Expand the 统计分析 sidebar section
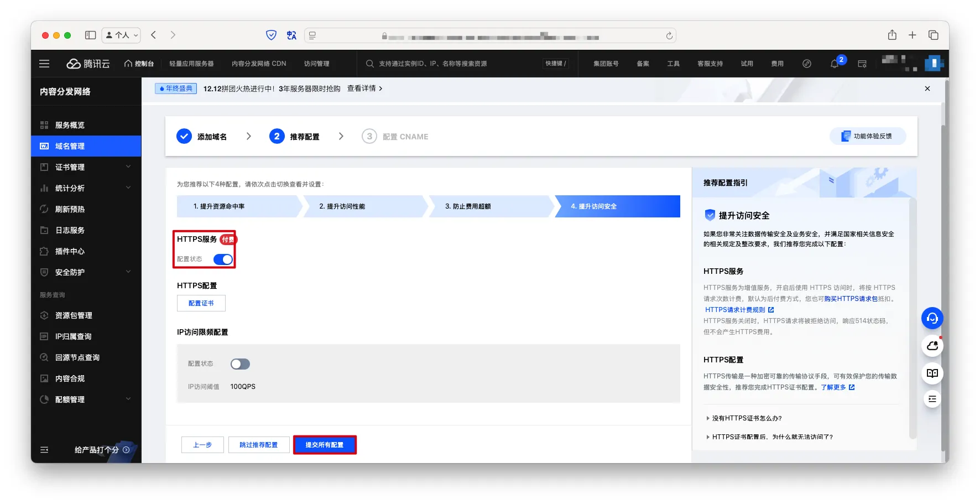This screenshot has width=980, height=504. pos(86,188)
